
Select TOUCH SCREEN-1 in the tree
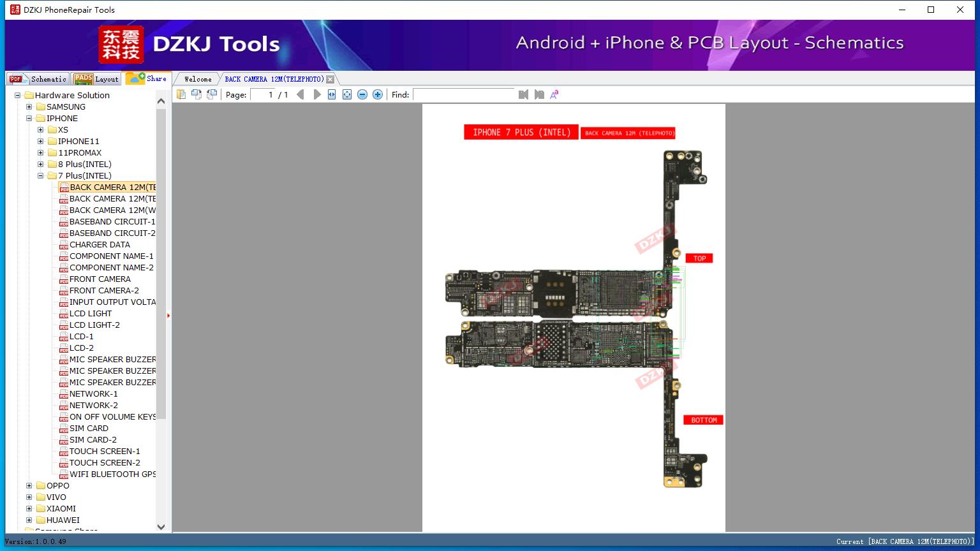(x=105, y=451)
